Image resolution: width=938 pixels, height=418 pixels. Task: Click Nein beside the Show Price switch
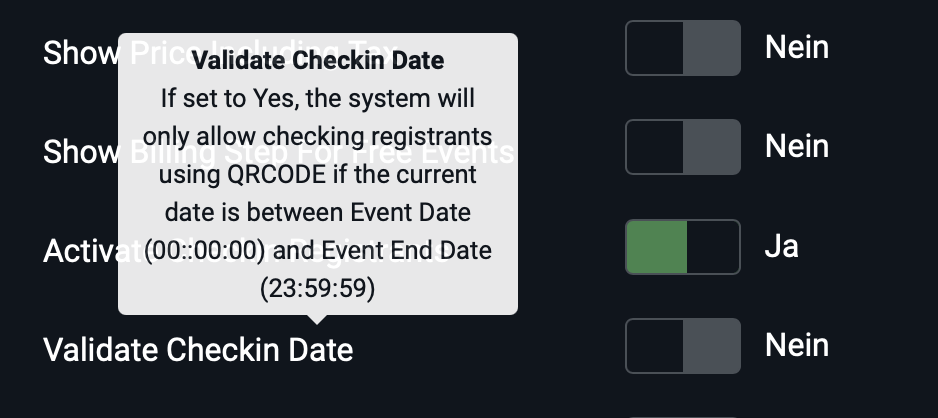tap(797, 47)
